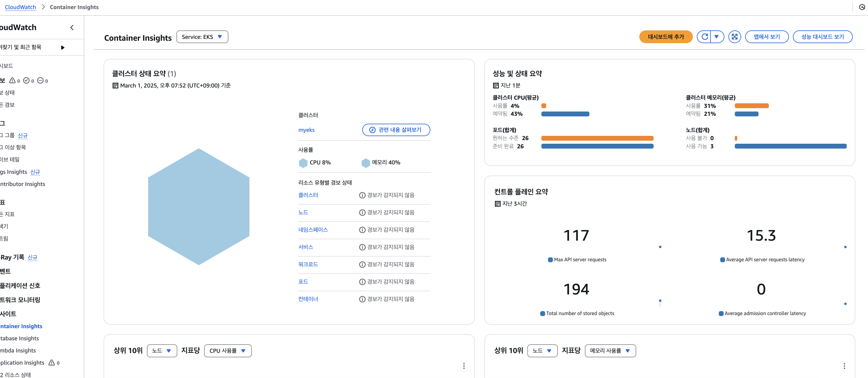The image size is (868, 378).
Task: Open the refresh interval dropdown arrow
Action: pyautogui.click(x=717, y=37)
